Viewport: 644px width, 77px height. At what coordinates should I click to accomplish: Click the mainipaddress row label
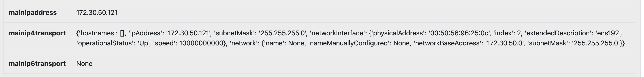(33, 13)
